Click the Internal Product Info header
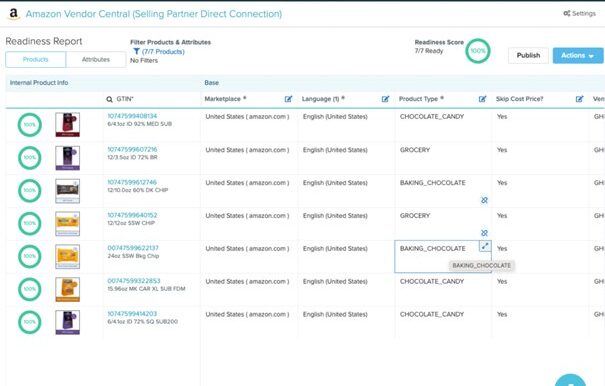Viewport: 605px width, 386px height. pos(39,83)
